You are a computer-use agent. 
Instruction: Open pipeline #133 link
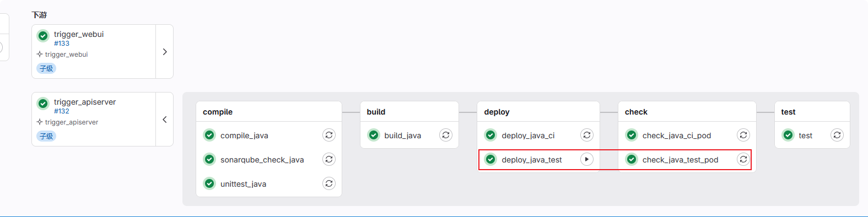click(62, 44)
